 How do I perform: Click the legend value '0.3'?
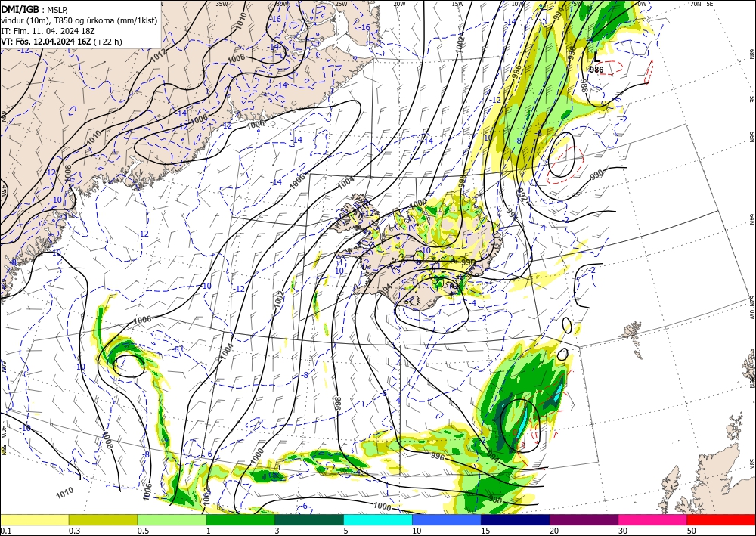[74, 531]
